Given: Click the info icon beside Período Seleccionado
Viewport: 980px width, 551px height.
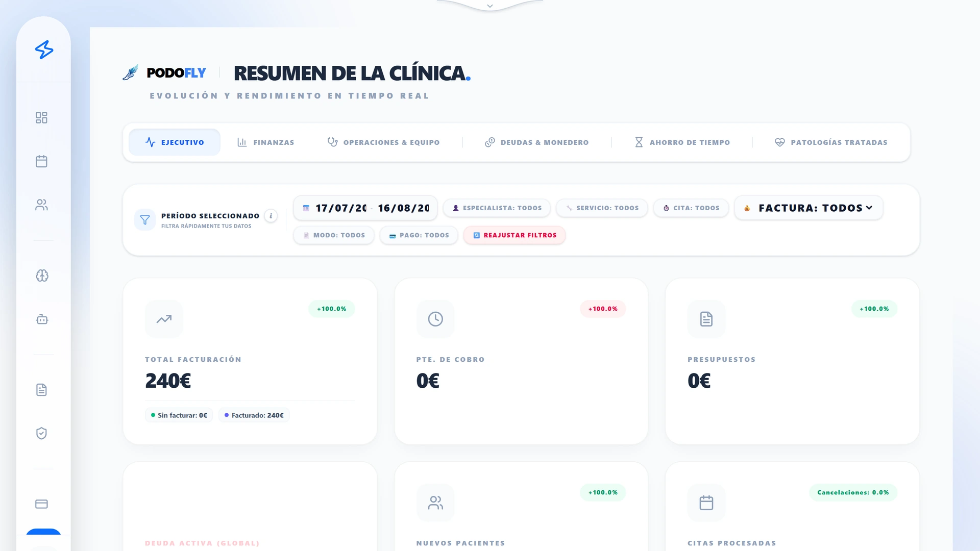Looking at the screenshot, I should pyautogui.click(x=271, y=216).
